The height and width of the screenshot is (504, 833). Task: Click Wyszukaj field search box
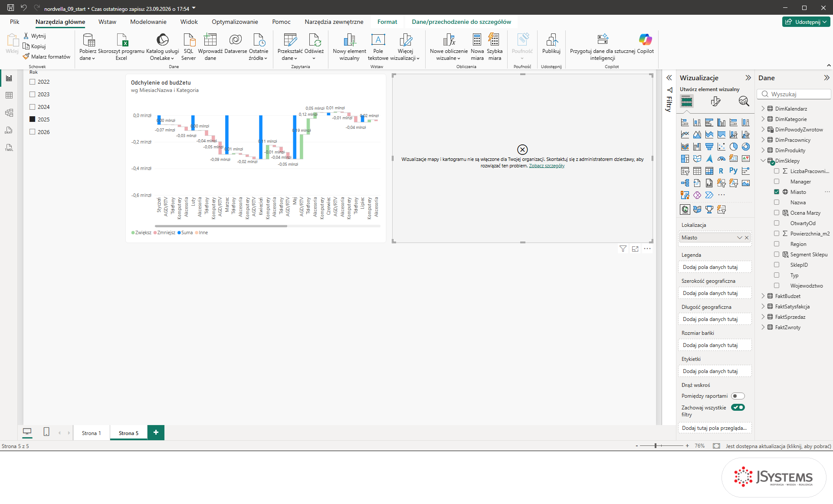point(794,94)
